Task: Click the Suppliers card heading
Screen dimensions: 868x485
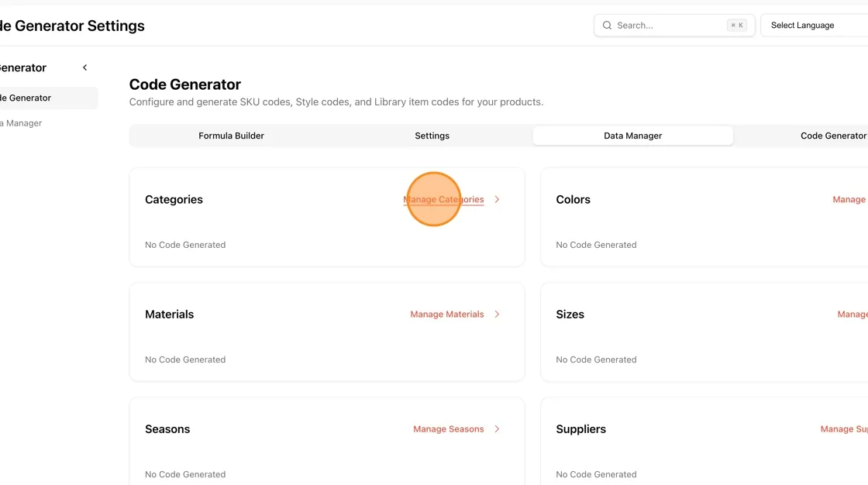Action: [x=580, y=429]
